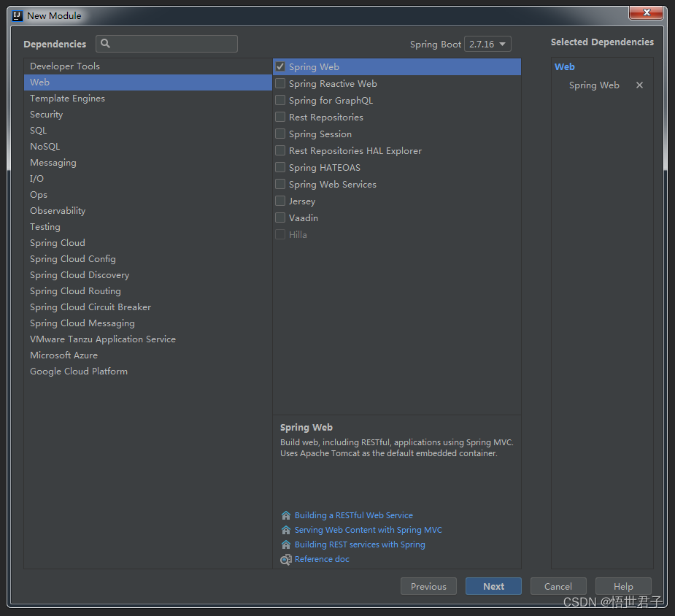Tick the Rest Repositories checkbox
675x616 pixels.
click(280, 117)
